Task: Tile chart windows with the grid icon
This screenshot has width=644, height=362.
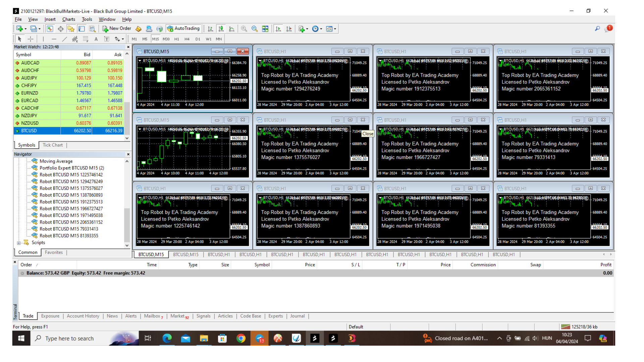Action: [265, 29]
